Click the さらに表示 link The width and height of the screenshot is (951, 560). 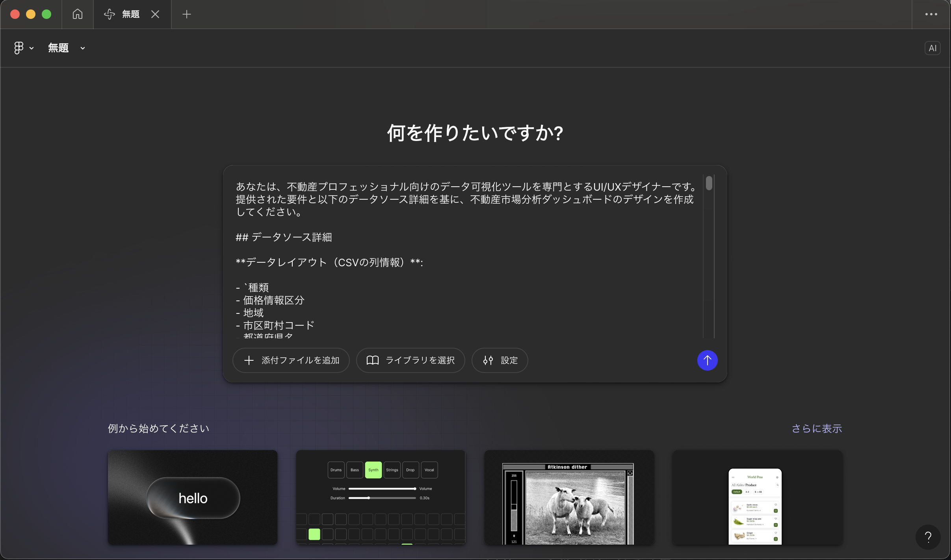[817, 428]
